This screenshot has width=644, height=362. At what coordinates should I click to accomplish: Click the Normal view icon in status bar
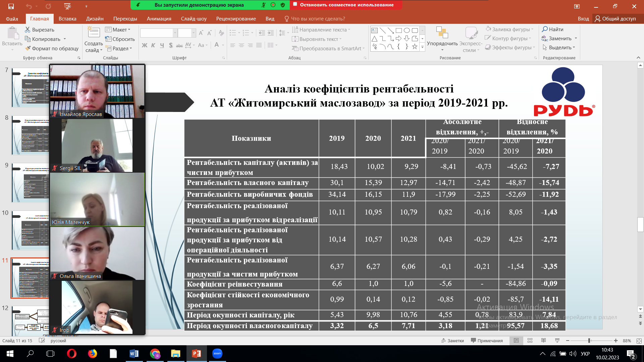(x=516, y=341)
